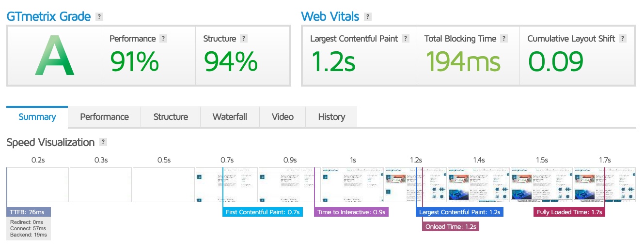Screen dimensions: 644x252
Task: Open Web Vitals help question mark
Action: click(x=368, y=17)
